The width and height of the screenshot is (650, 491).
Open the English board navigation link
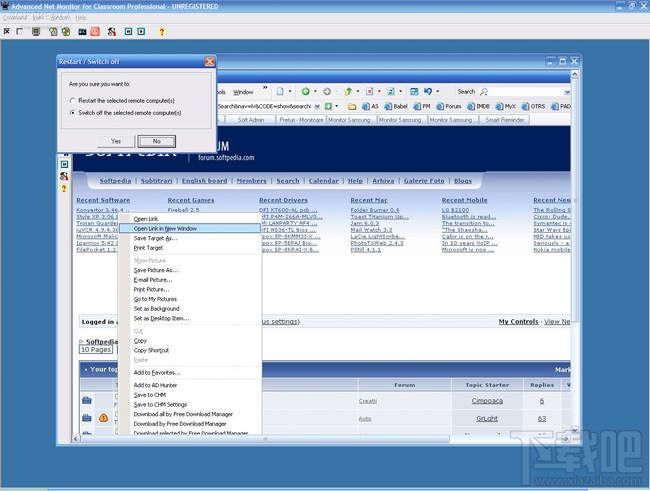click(x=204, y=181)
